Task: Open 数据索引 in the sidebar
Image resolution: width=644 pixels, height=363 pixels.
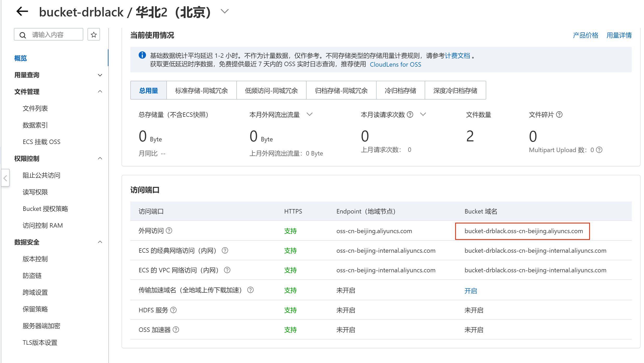Action: 35,125
